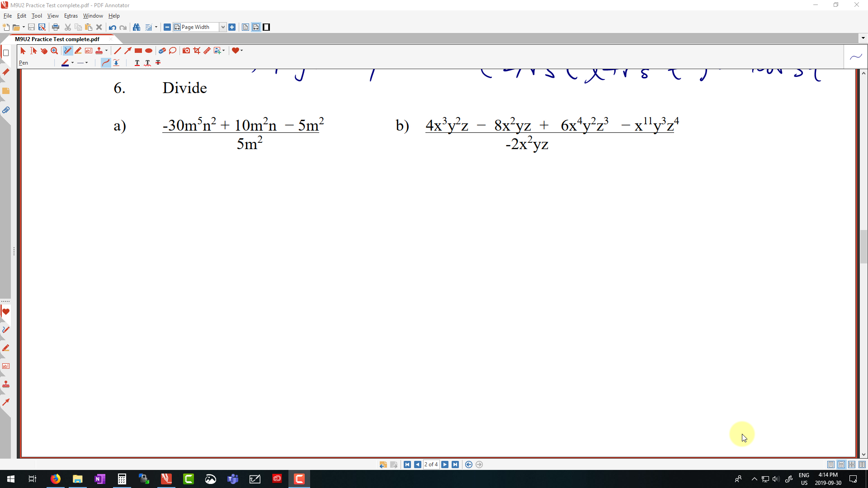Zoom in with plus button
The width and height of the screenshot is (868, 488).
coord(232,27)
